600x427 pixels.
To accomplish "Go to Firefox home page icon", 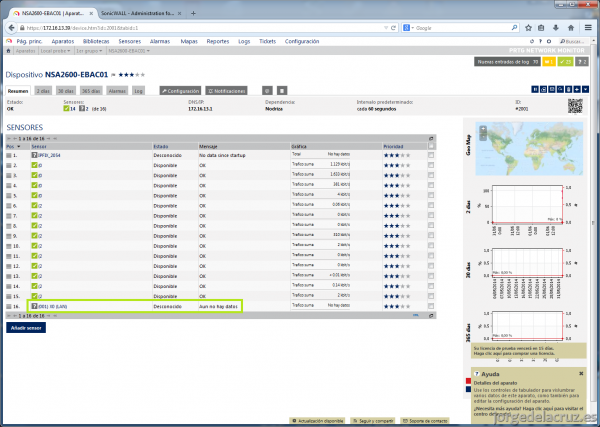I will click(571, 28).
